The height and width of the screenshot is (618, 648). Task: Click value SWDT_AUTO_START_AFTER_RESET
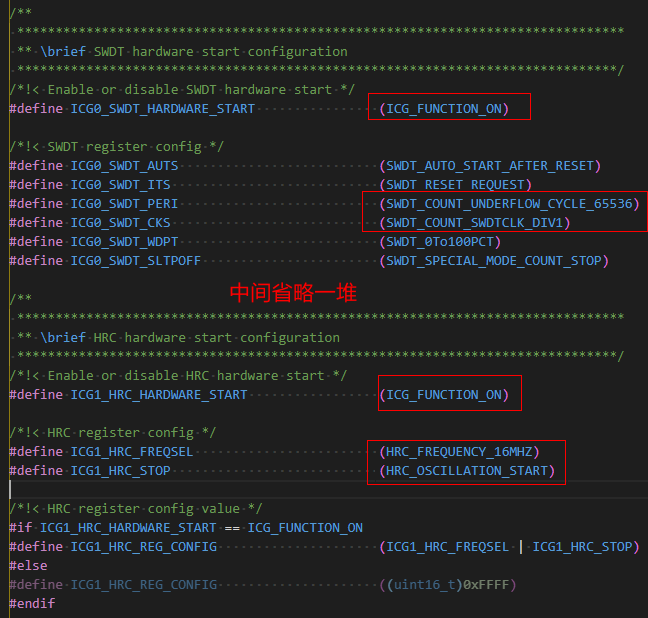(490, 166)
